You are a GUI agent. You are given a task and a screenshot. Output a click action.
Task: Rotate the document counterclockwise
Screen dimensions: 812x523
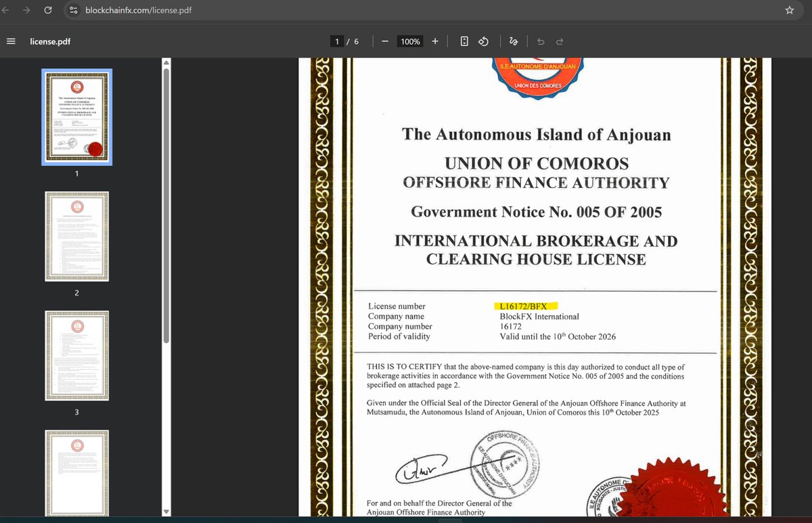(x=484, y=41)
